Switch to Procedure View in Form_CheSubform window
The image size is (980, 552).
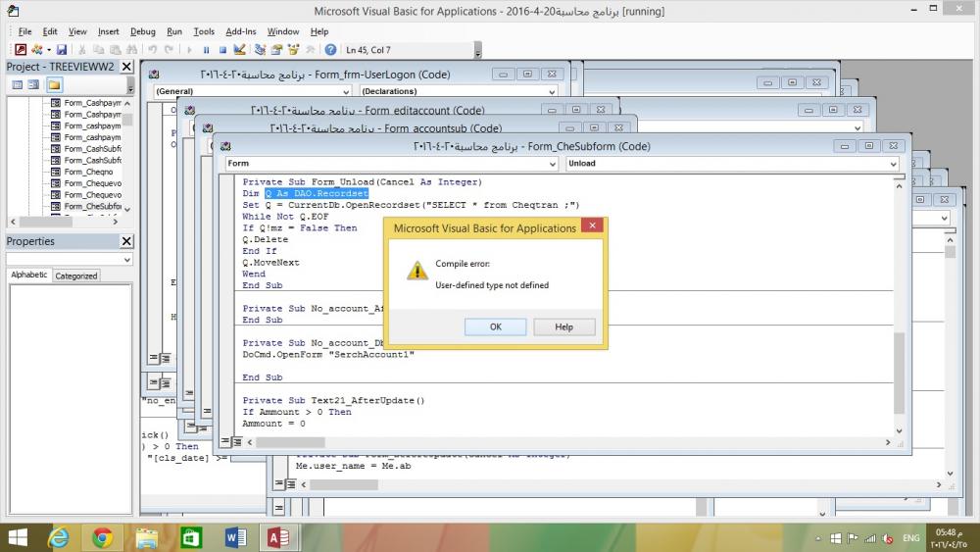[x=225, y=441]
